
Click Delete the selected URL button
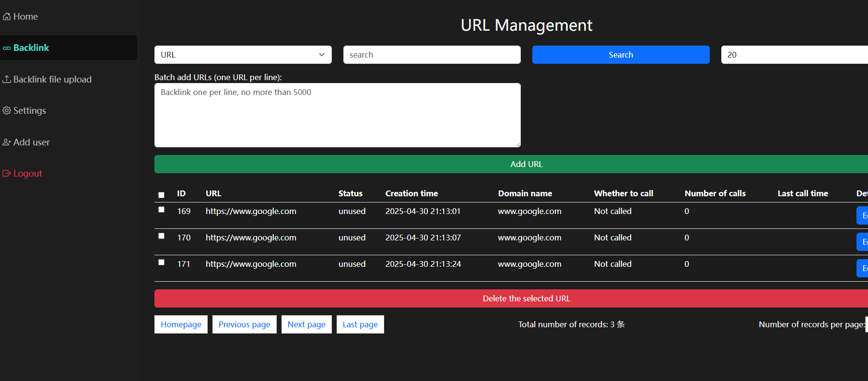pyautogui.click(x=526, y=298)
